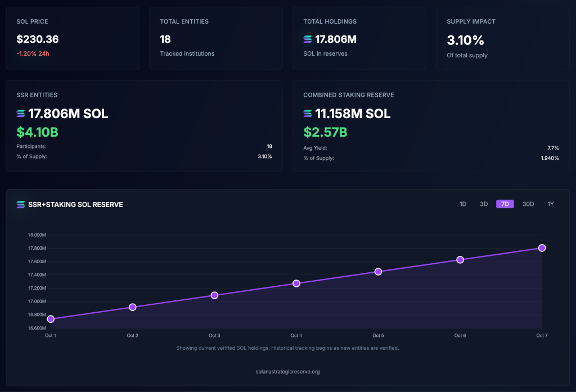Click the Oct 5 axis label
576x392 pixels.
click(x=377, y=335)
